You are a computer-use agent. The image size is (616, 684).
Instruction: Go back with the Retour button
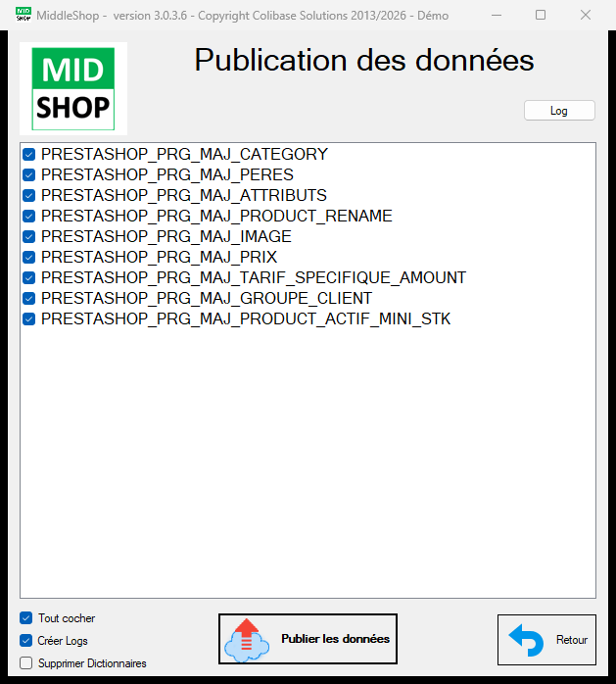546,640
